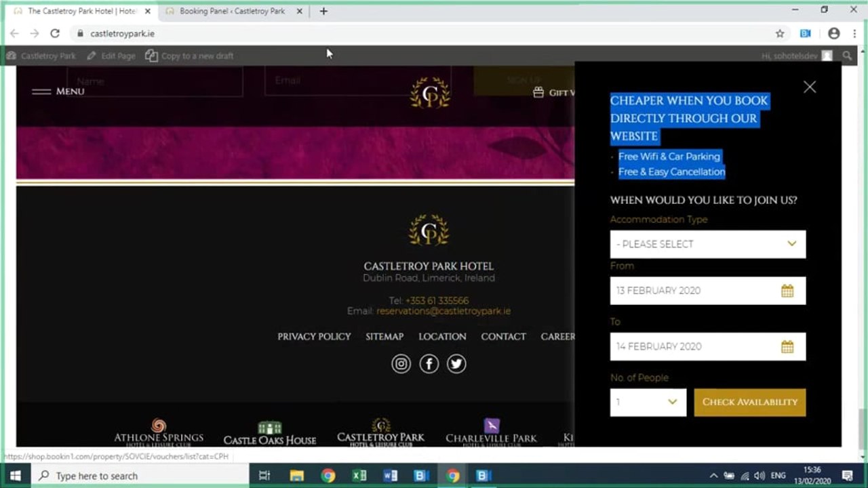Click the admin bar search magnifier icon

pyautogui.click(x=847, y=56)
